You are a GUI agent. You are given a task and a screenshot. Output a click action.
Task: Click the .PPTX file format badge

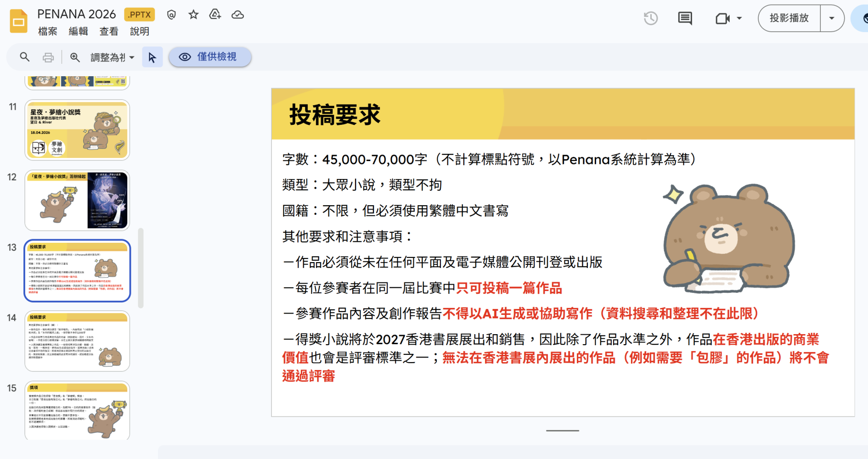pyautogui.click(x=140, y=15)
